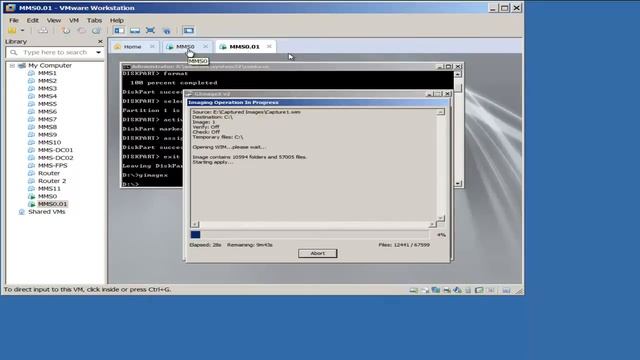
Task: Toggle the thumbnail bar toolbar icon
Action: pos(135,31)
